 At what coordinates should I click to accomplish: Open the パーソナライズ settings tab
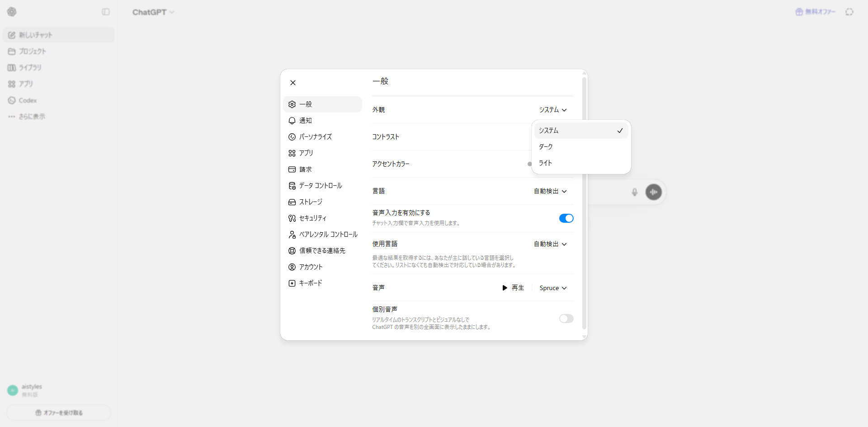point(322,137)
